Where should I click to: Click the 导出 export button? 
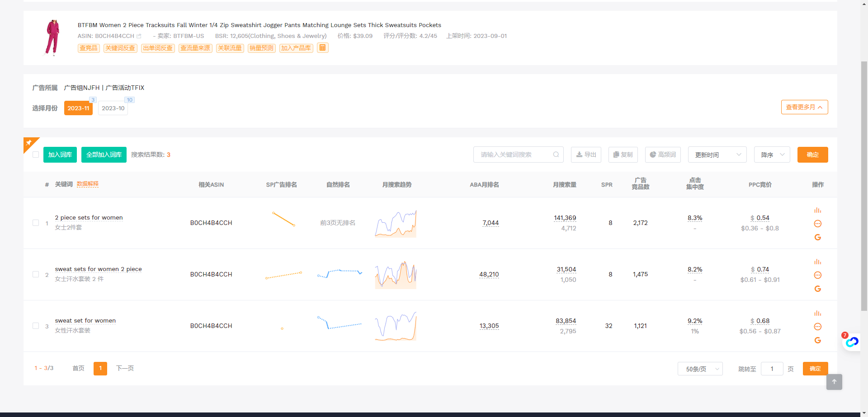coord(586,155)
